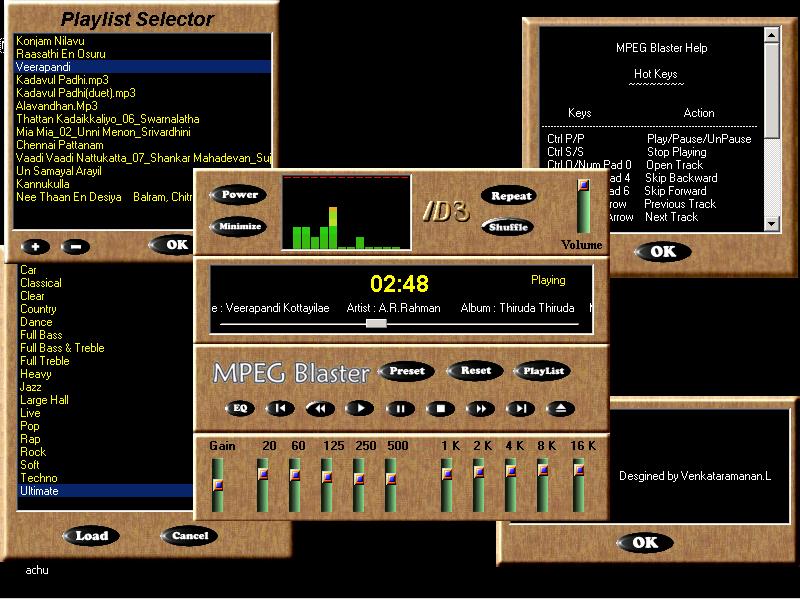This screenshot has height=600, width=800.
Task: Click the 250 Hz band slider
Action: coord(359,479)
